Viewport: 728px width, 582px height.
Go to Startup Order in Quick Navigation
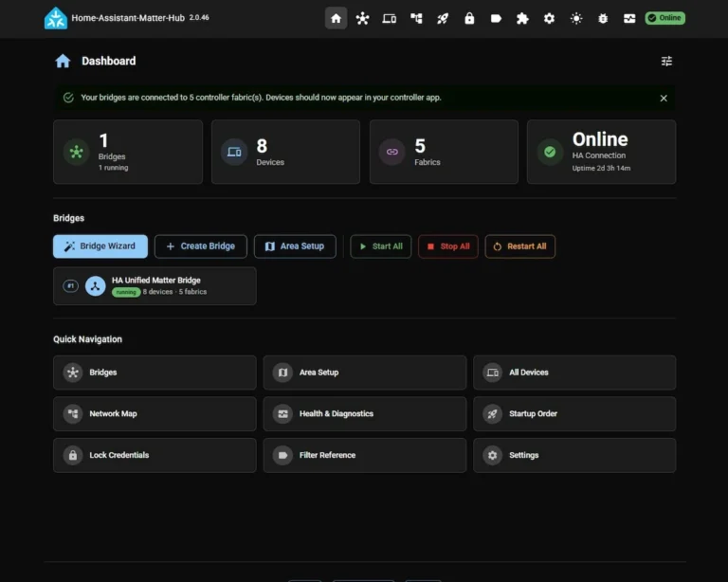pyautogui.click(x=574, y=413)
